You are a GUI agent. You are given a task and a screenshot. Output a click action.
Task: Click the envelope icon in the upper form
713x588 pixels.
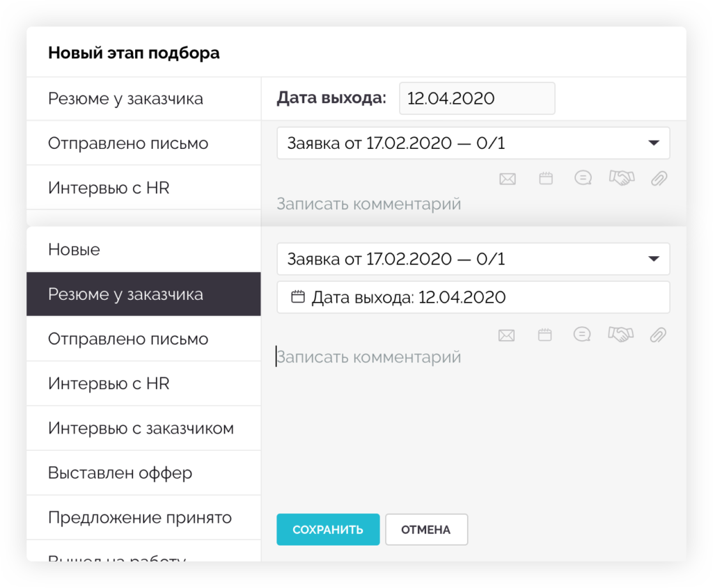click(x=508, y=179)
